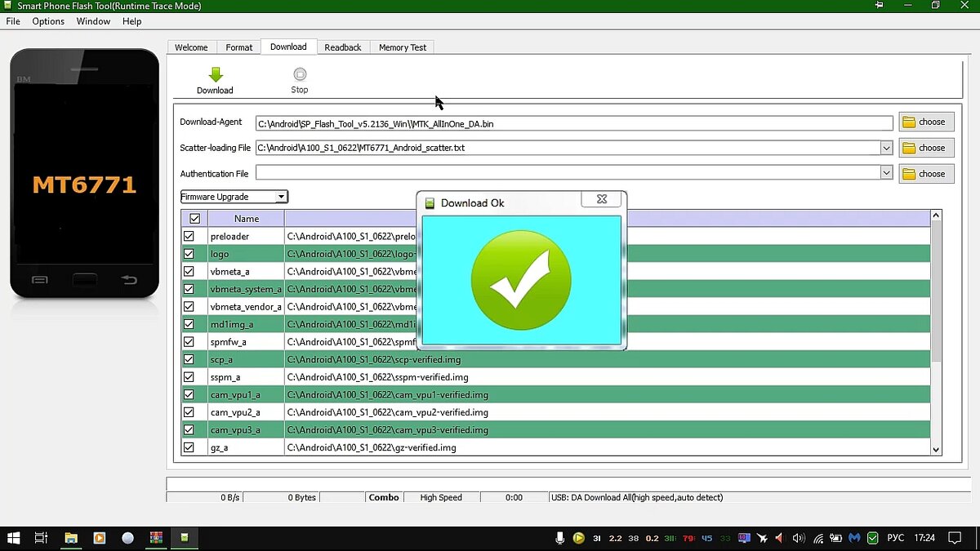
Task: Open the media player taskbar icon
Action: pyautogui.click(x=99, y=538)
